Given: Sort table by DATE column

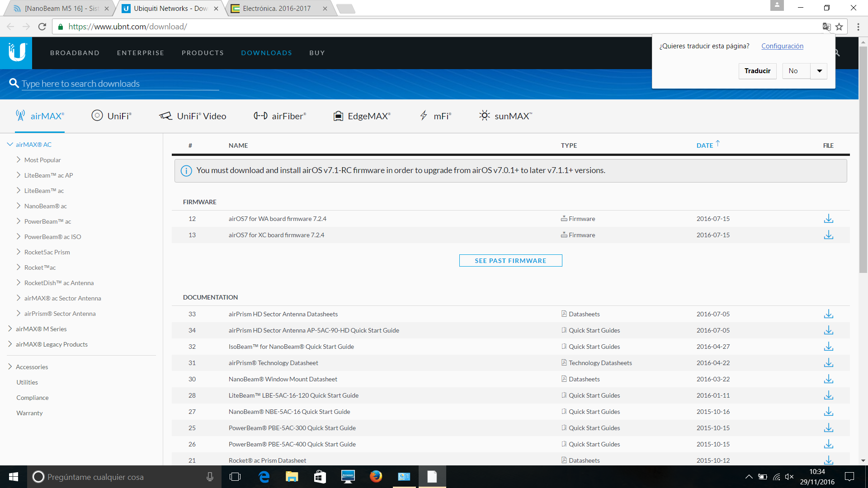Looking at the screenshot, I should click(708, 145).
